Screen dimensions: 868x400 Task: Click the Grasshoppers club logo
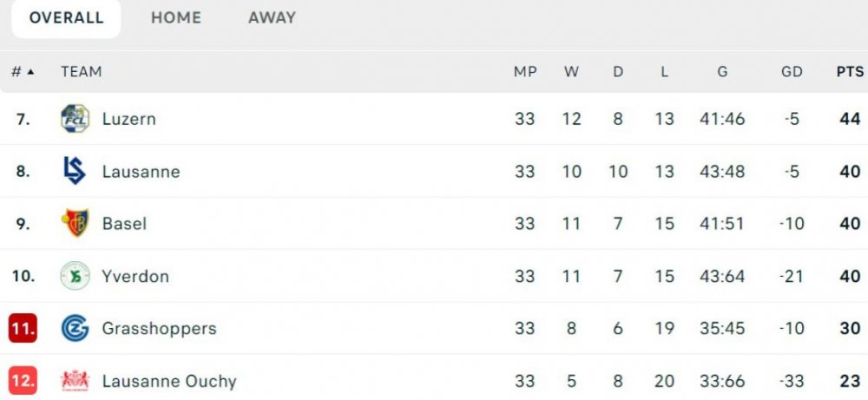(75, 328)
